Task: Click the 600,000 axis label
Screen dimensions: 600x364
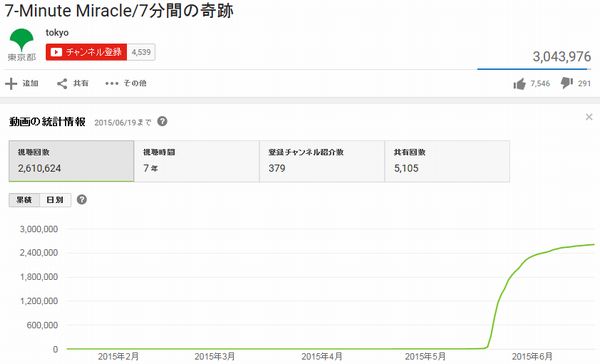Action: pos(42,325)
